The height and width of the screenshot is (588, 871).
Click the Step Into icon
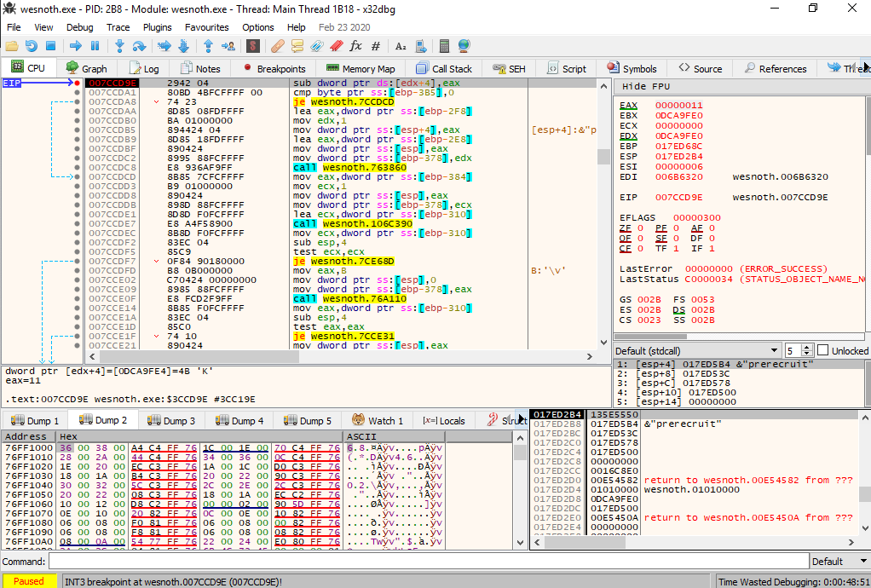pos(119,46)
